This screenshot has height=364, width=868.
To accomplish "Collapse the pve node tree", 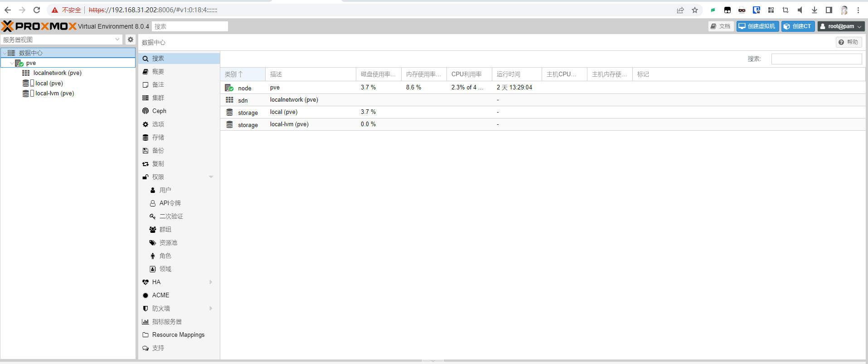I will [x=12, y=63].
